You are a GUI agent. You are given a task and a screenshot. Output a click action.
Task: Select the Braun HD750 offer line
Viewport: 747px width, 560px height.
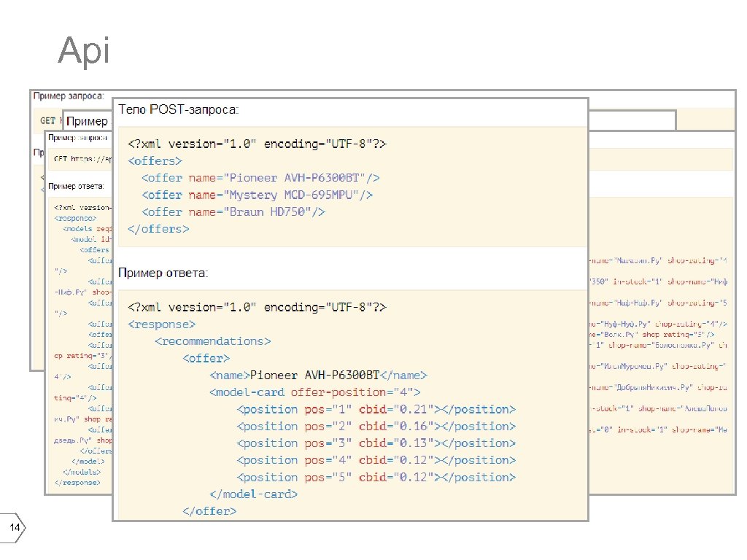pyautogui.click(x=233, y=211)
